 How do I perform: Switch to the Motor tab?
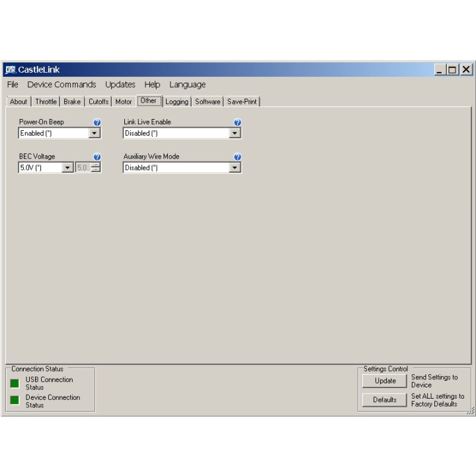click(124, 102)
